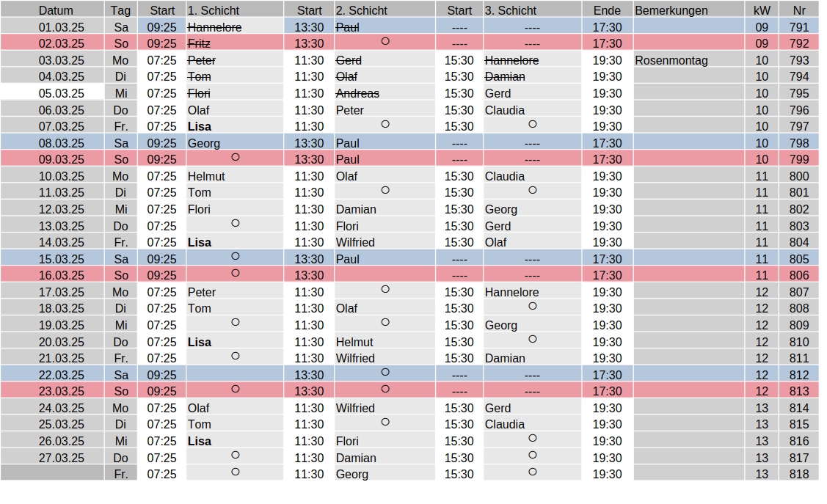Click the Ende time cell for 08.03.25
The height and width of the screenshot is (504, 827).
pyautogui.click(x=607, y=143)
